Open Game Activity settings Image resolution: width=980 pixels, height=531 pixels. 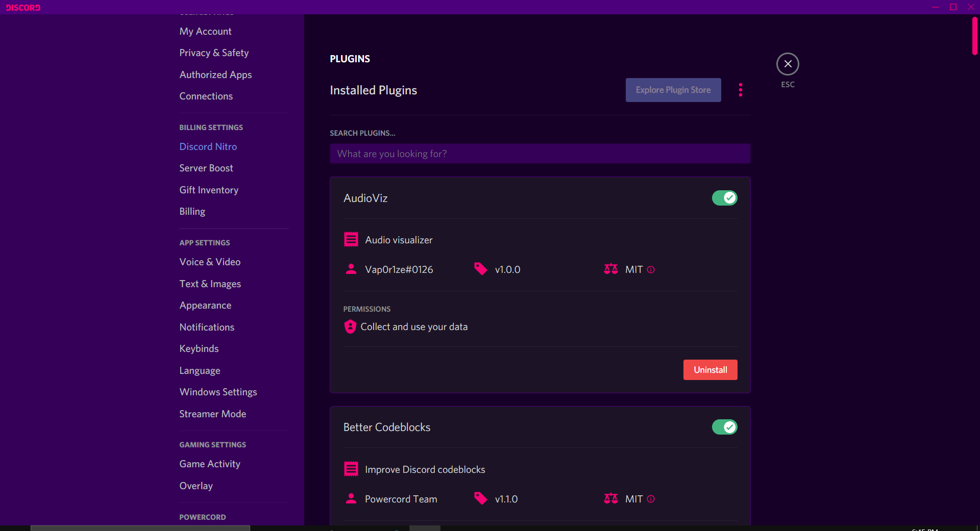tap(209, 464)
